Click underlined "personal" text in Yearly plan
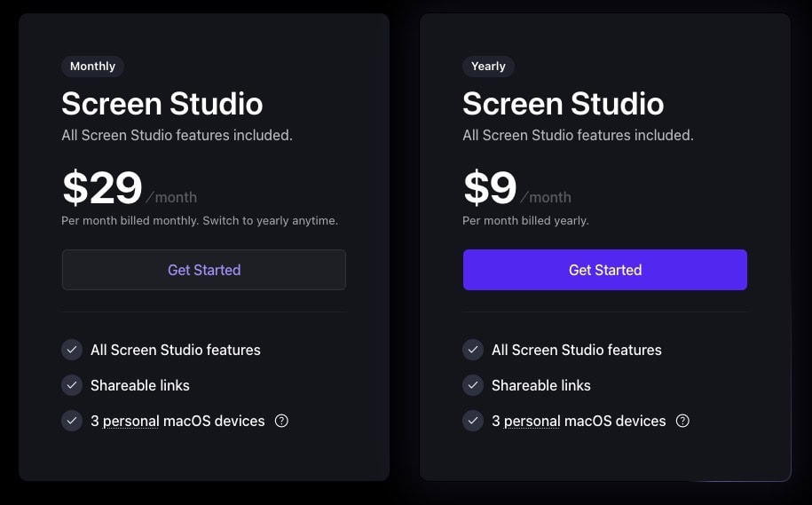 [532, 422]
